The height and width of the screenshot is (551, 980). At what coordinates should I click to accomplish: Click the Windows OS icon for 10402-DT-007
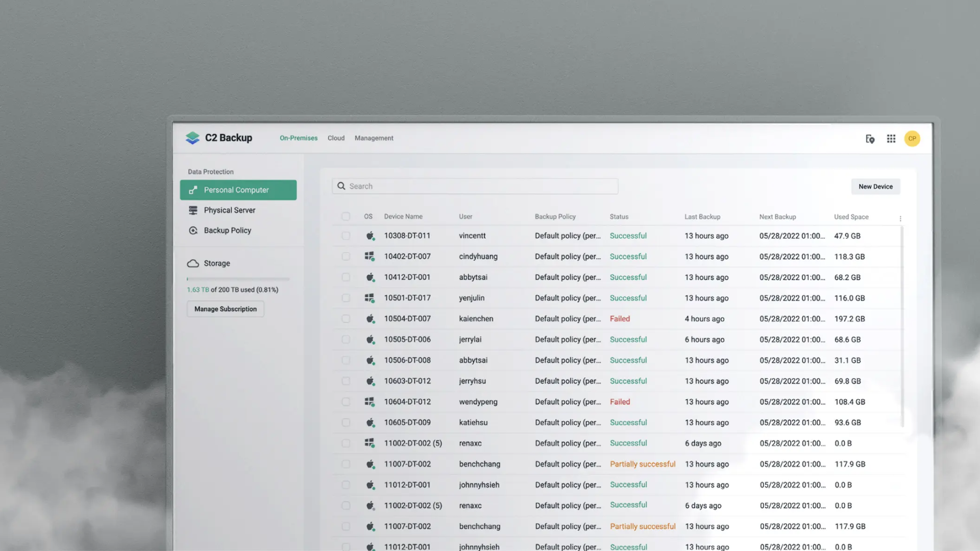[370, 256]
